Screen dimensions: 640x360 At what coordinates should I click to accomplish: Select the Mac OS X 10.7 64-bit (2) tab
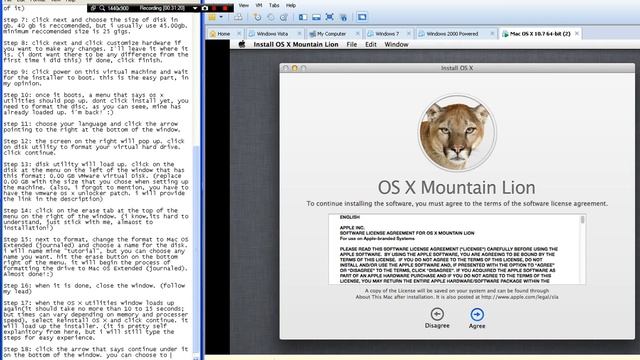pyautogui.click(x=540, y=34)
